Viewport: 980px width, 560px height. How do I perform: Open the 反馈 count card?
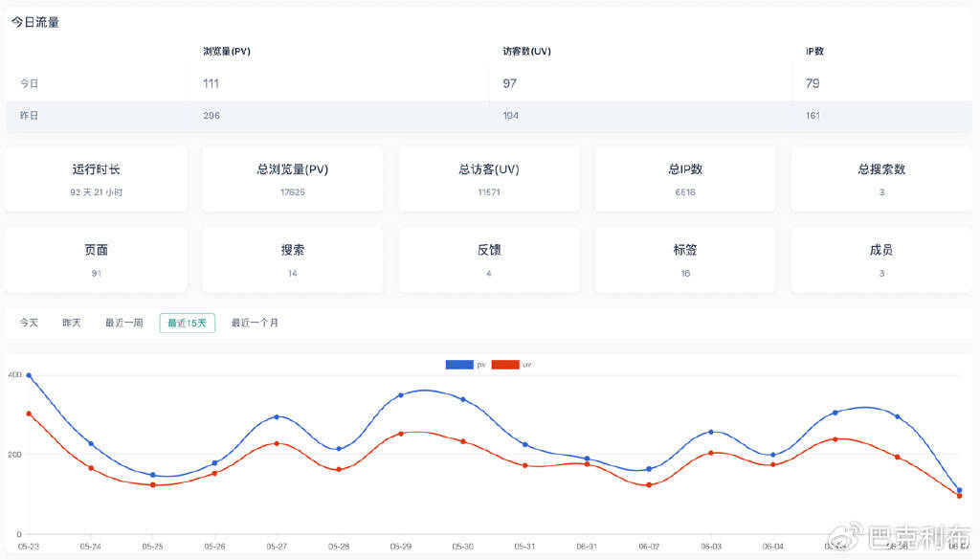click(489, 259)
